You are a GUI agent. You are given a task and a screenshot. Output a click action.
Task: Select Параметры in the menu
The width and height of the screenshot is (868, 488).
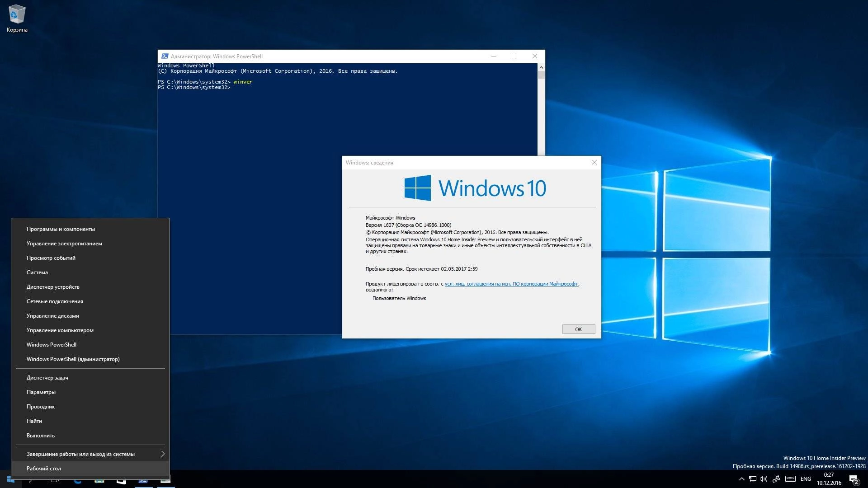pyautogui.click(x=90, y=392)
